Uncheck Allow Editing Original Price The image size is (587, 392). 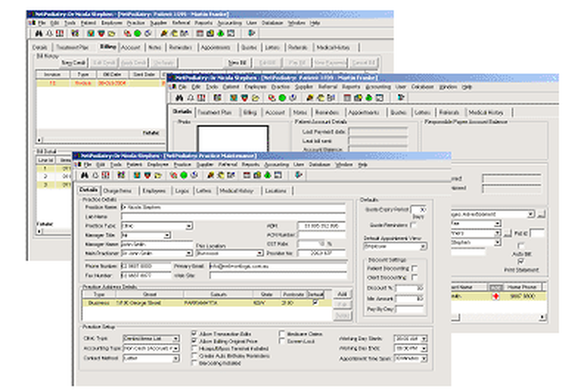click(194, 341)
